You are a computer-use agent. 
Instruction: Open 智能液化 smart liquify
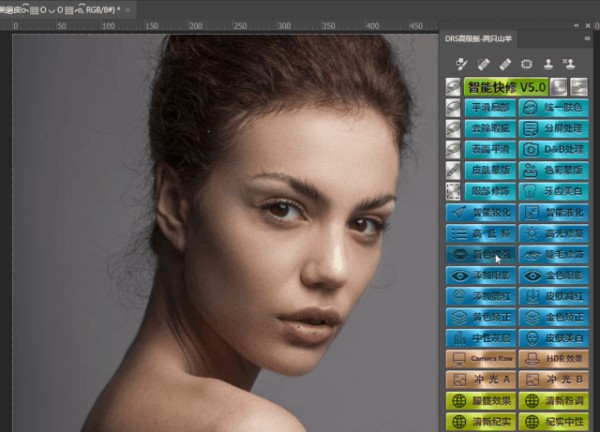point(553,213)
